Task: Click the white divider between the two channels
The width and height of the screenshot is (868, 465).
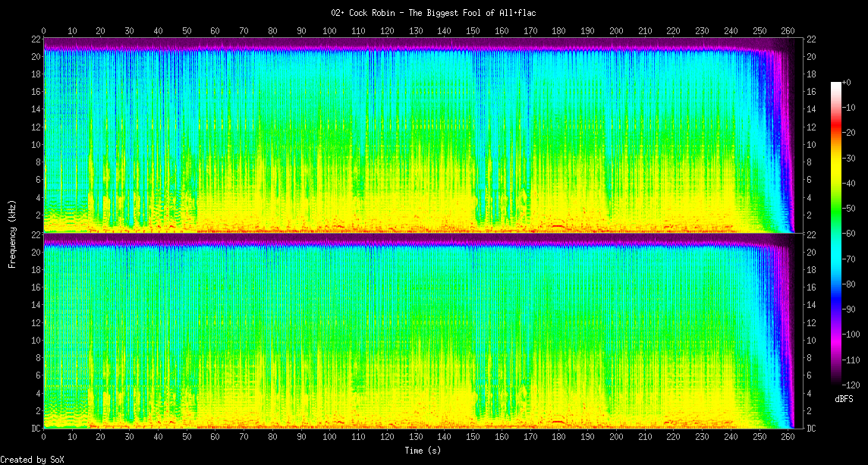Action: click(x=417, y=233)
